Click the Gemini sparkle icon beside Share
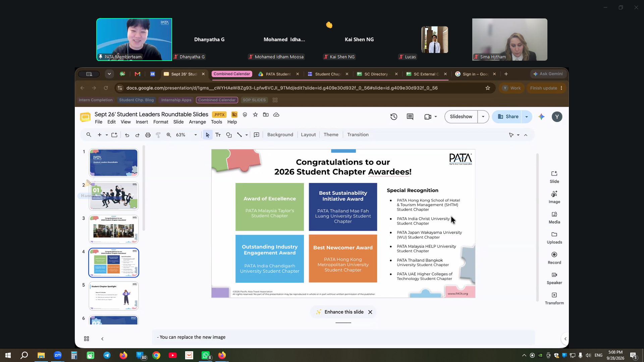The height and width of the screenshot is (362, 644). tap(541, 117)
